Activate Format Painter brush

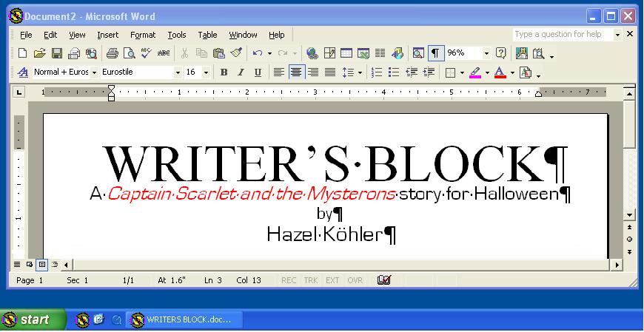tap(236, 53)
